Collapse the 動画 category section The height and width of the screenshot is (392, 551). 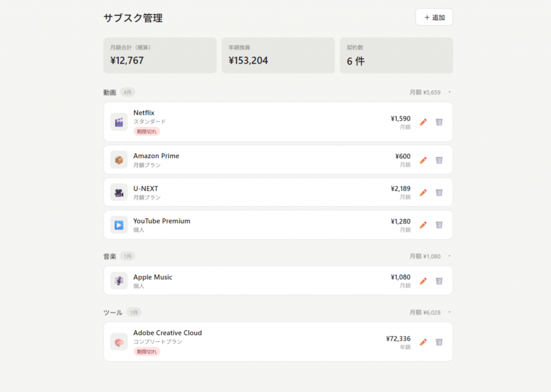tap(449, 92)
